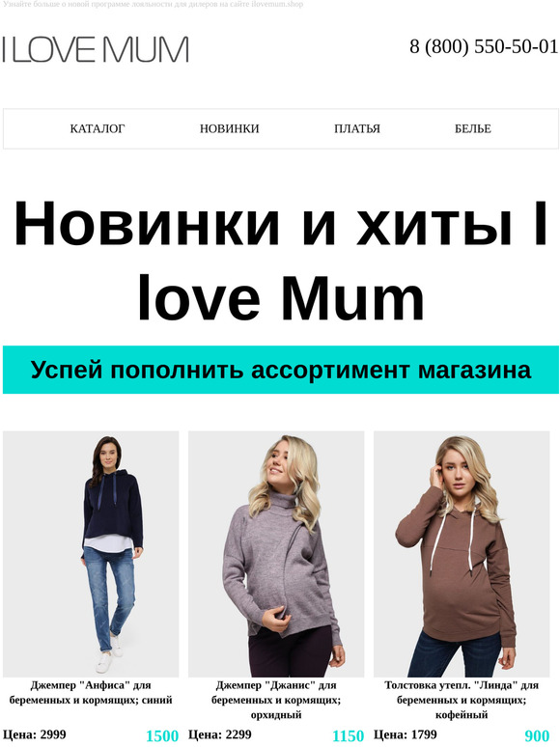The image size is (560, 747).
Task: Click the discounted price 900
Action: (x=537, y=736)
